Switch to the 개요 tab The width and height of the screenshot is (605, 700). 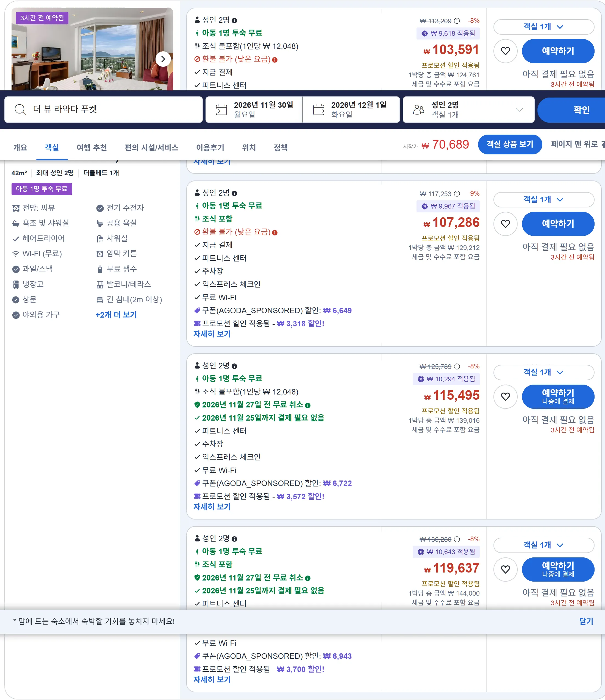(x=20, y=148)
